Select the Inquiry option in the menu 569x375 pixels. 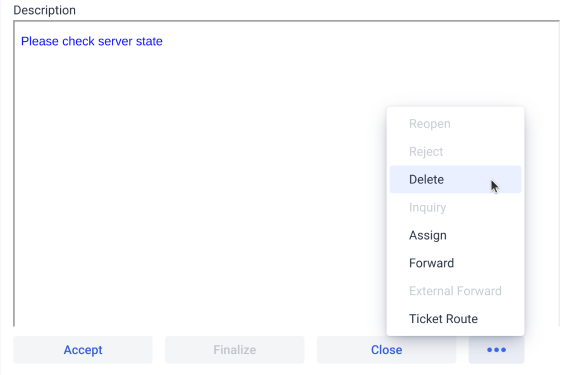tap(455, 207)
